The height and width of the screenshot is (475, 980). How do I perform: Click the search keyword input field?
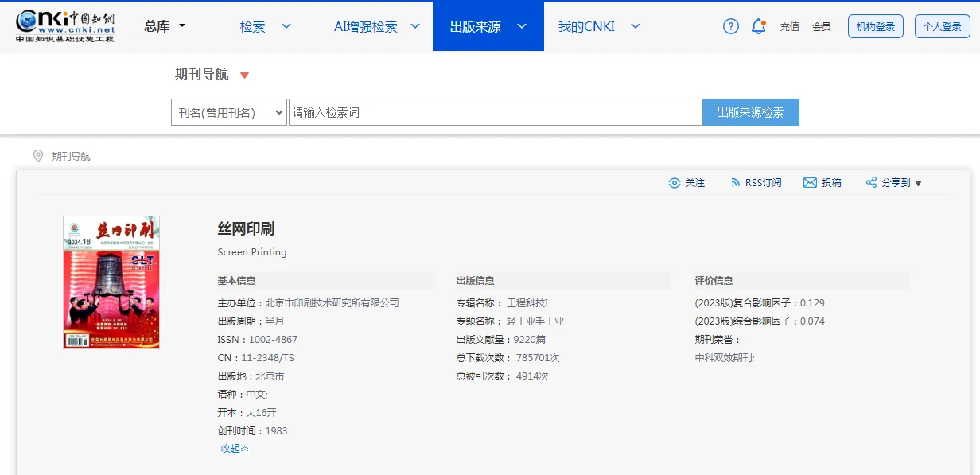(493, 111)
